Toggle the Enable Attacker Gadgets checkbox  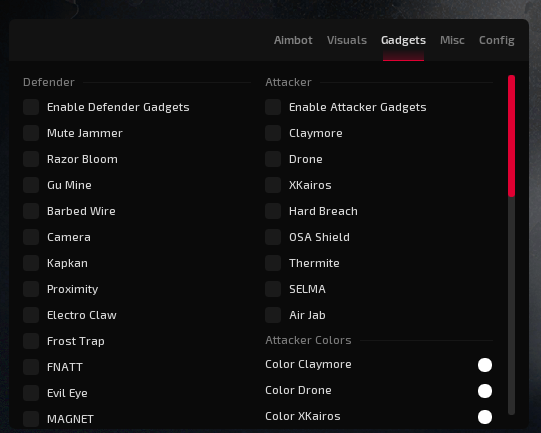[273, 107]
